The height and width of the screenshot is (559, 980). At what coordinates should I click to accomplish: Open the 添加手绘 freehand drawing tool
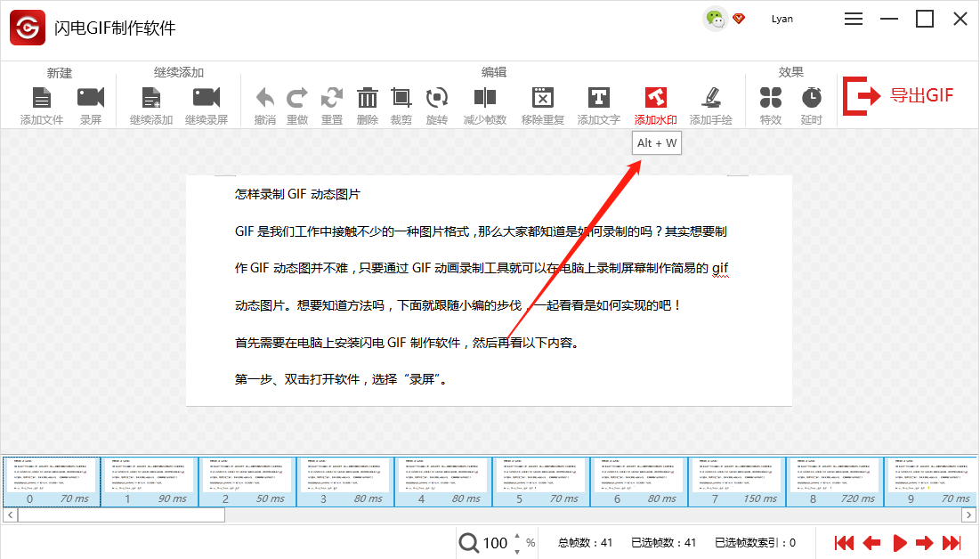[x=710, y=98]
